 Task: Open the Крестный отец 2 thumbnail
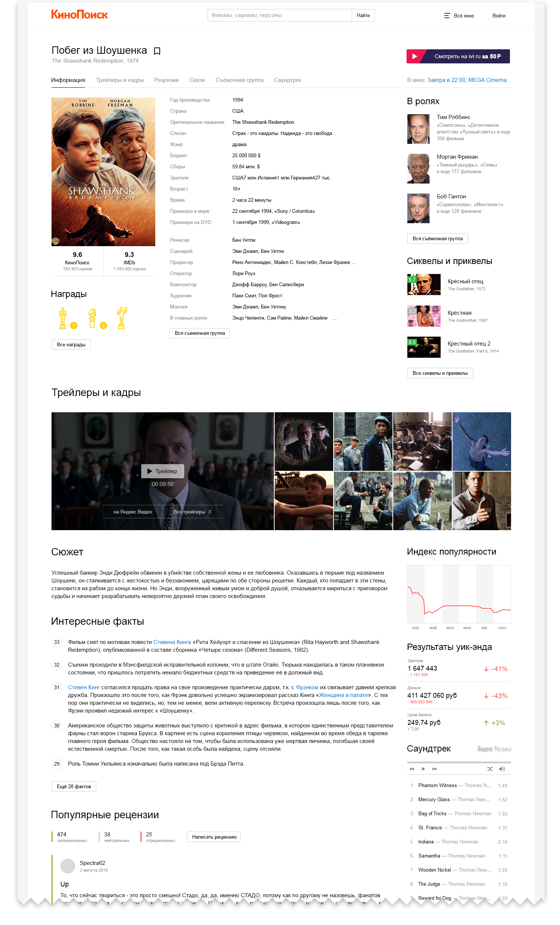tap(424, 347)
